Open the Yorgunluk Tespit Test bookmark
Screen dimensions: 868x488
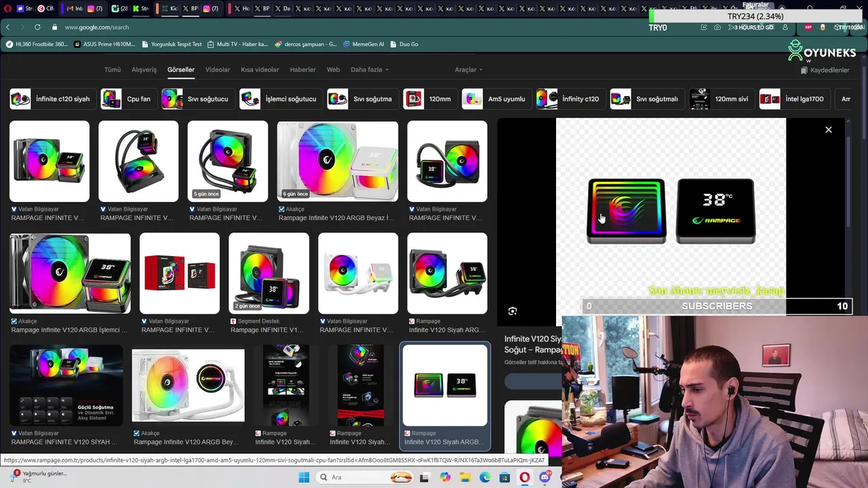point(172,44)
